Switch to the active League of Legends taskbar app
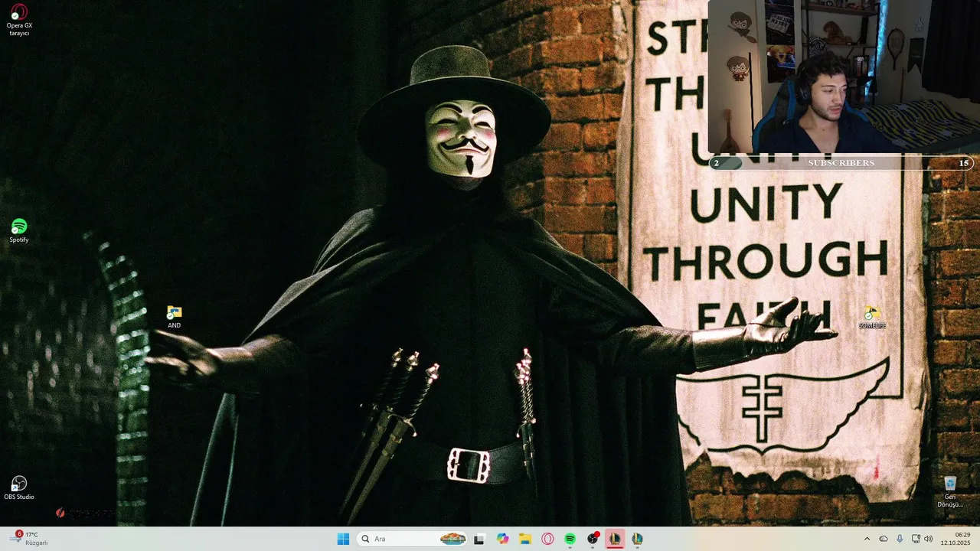Image resolution: width=980 pixels, height=551 pixels. (x=615, y=539)
